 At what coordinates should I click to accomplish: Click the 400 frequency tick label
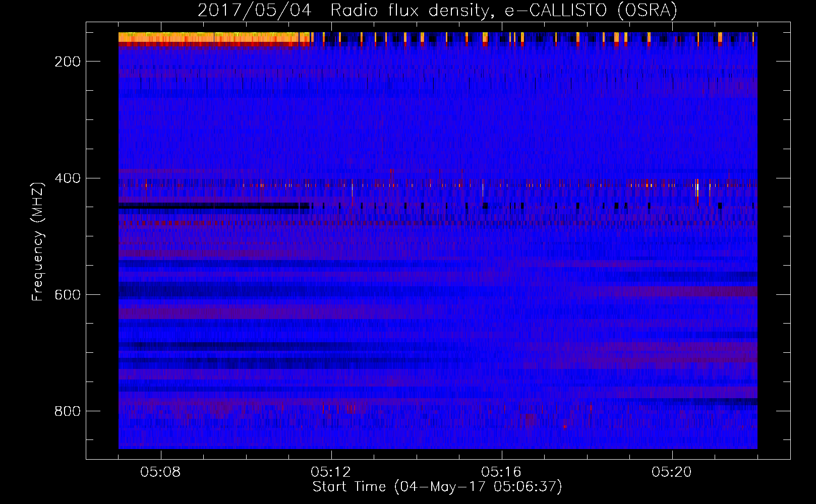pyautogui.click(x=68, y=178)
